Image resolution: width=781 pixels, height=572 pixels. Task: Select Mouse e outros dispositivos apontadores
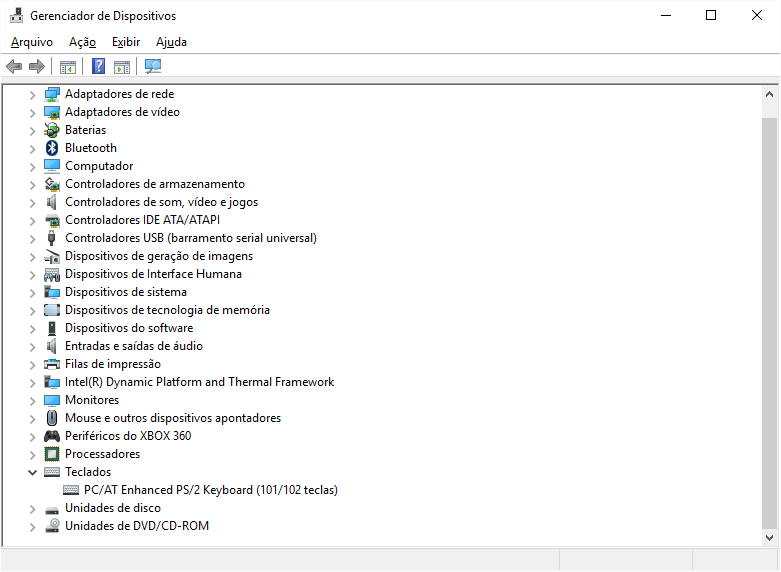point(173,418)
